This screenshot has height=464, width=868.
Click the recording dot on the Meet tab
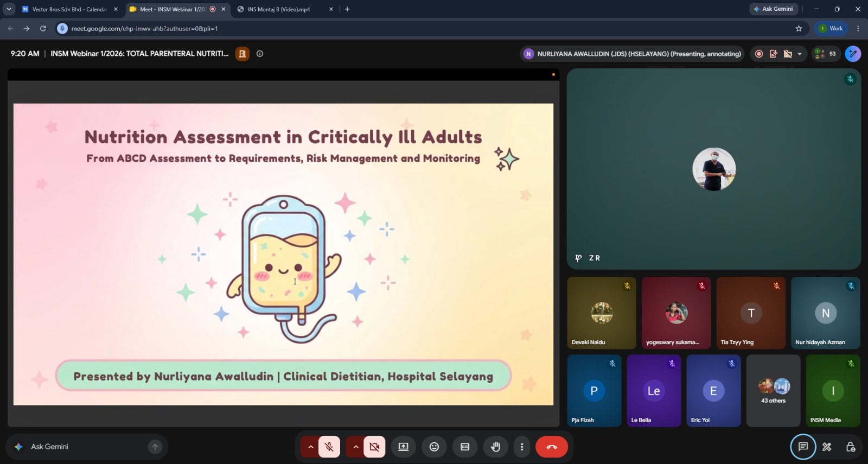213,9
